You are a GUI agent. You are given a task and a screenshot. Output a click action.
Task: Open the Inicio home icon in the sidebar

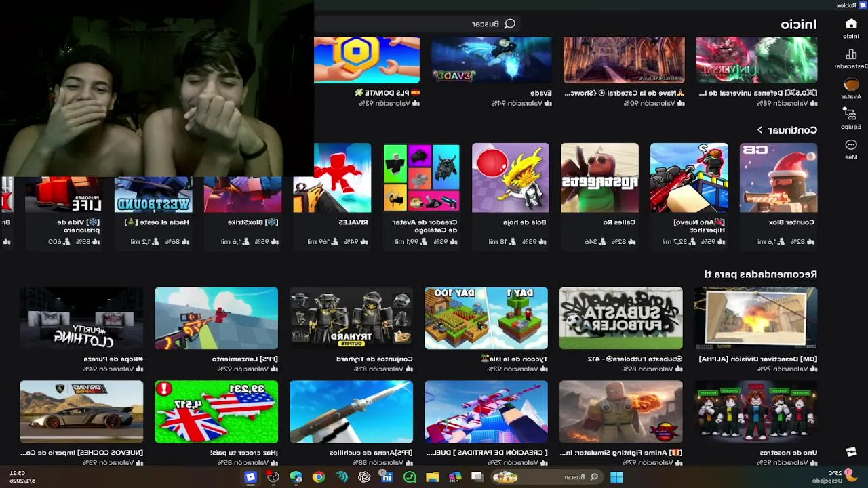tap(851, 24)
